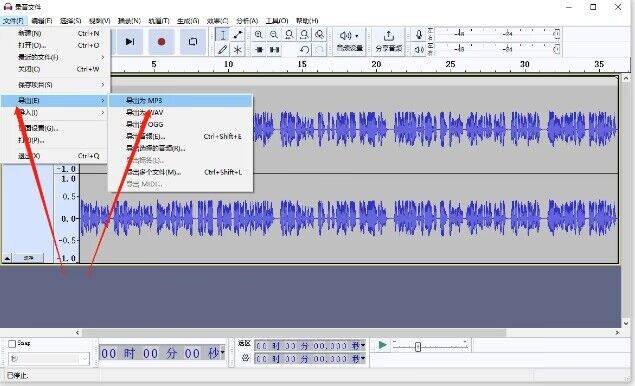Adjust the recording level meter slider

557,34
